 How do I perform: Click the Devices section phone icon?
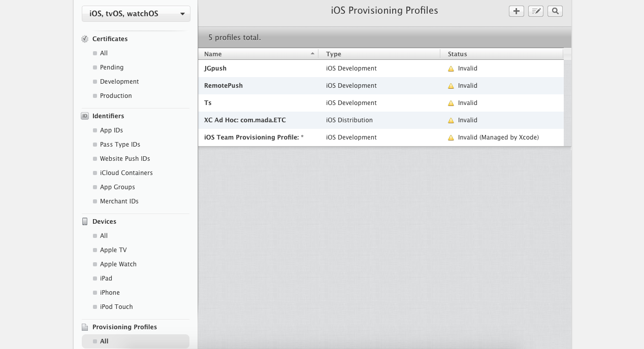85,222
